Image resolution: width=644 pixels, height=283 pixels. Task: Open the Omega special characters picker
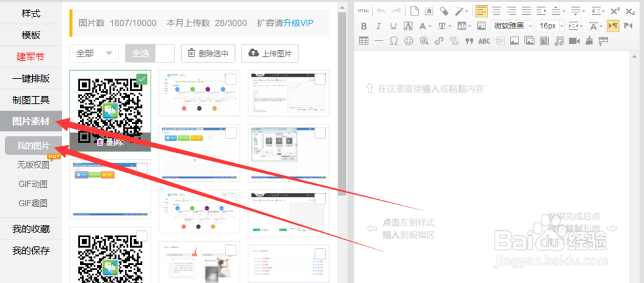pyautogui.click(x=393, y=41)
